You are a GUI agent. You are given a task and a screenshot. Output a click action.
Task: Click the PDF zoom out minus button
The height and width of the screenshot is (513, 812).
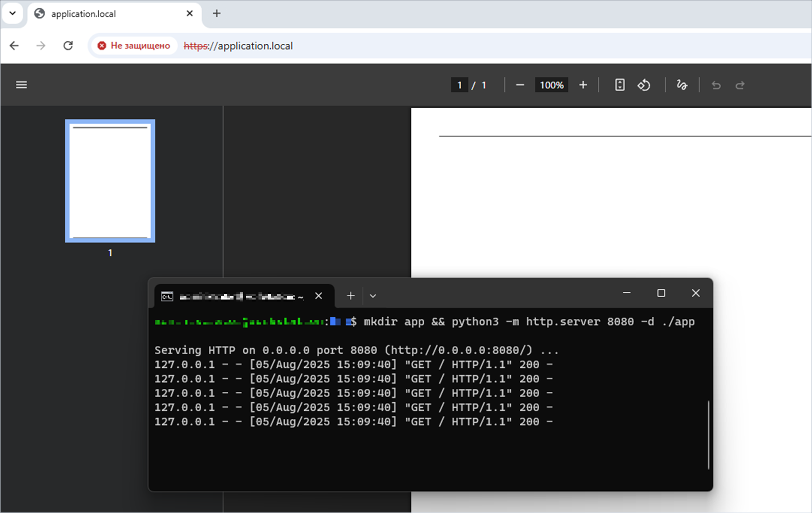coord(520,85)
